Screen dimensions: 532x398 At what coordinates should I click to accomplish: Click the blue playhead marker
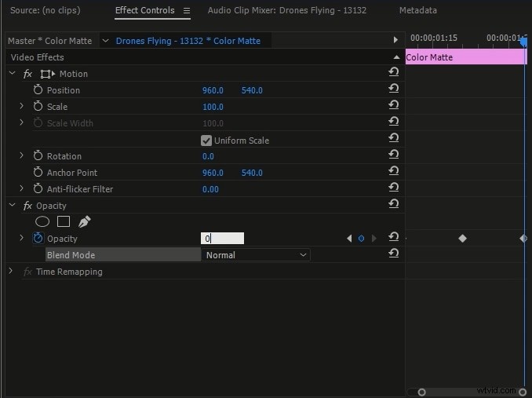[x=524, y=42]
